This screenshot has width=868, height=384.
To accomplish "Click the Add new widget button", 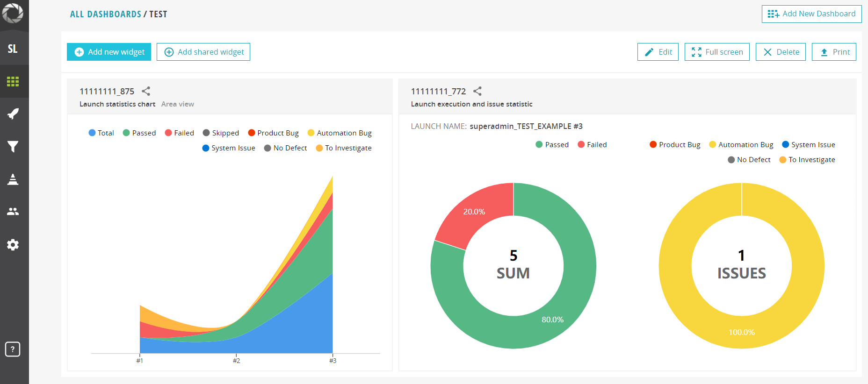I will coord(109,52).
